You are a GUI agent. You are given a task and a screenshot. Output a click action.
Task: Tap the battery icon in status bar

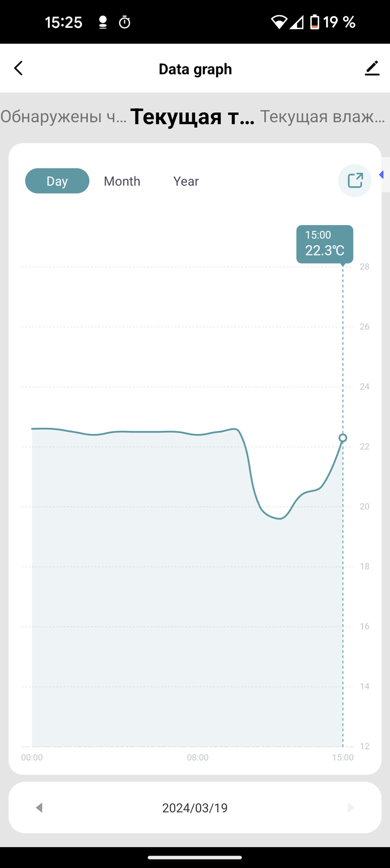pyautogui.click(x=315, y=22)
